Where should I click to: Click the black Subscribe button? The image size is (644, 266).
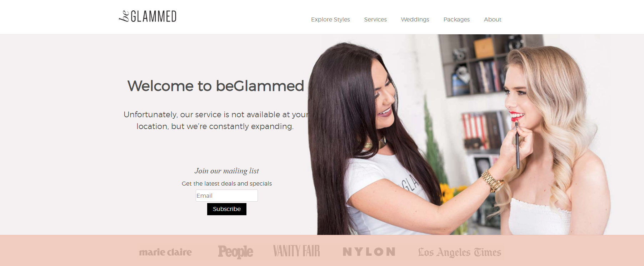[x=227, y=209]
